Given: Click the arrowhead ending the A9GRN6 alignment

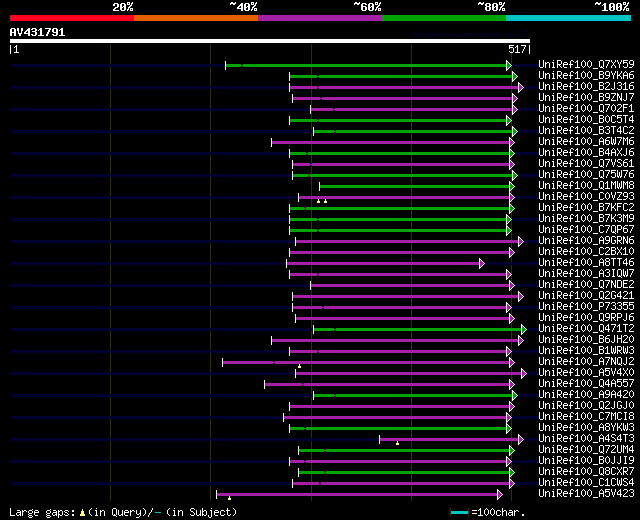Looking at the screenshot, I should click(x=521, y=242).
